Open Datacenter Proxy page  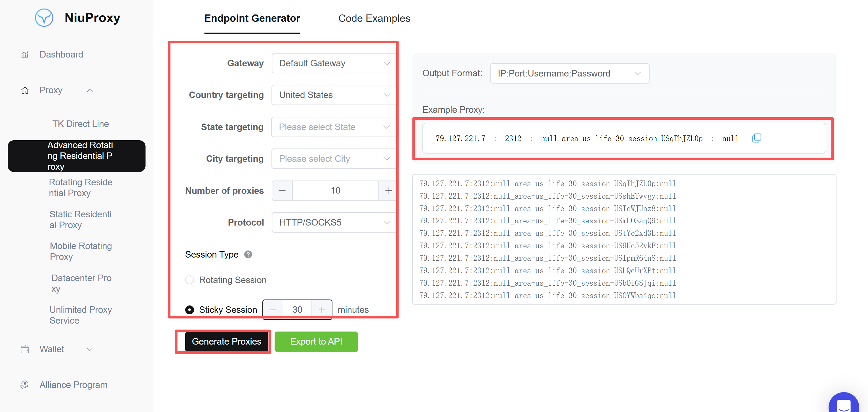tap(81, 283)
